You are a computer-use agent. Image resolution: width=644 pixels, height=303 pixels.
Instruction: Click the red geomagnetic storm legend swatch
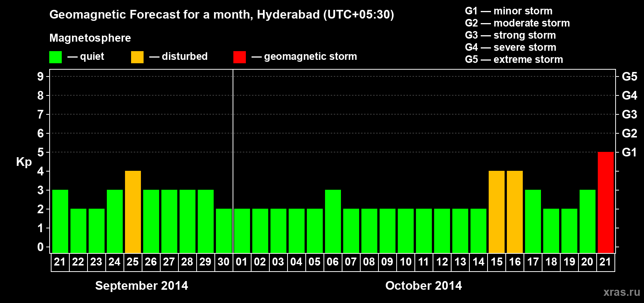pyautogui.click(x=239, y=57)
